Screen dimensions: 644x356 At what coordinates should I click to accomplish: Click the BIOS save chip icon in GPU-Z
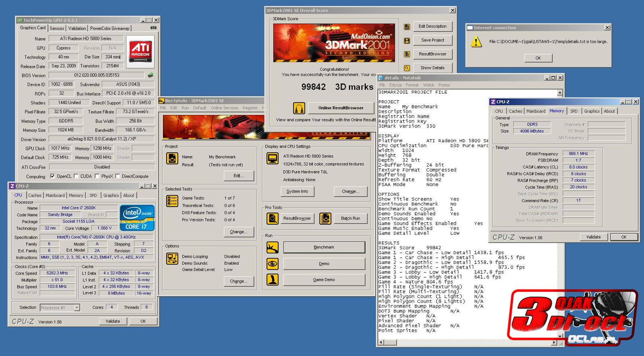coord(151,75)
